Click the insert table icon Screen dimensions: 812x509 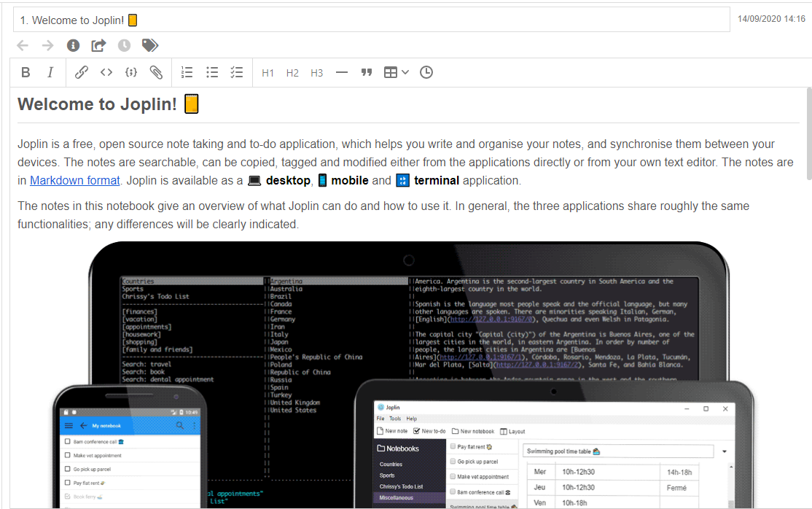[391, 73]
